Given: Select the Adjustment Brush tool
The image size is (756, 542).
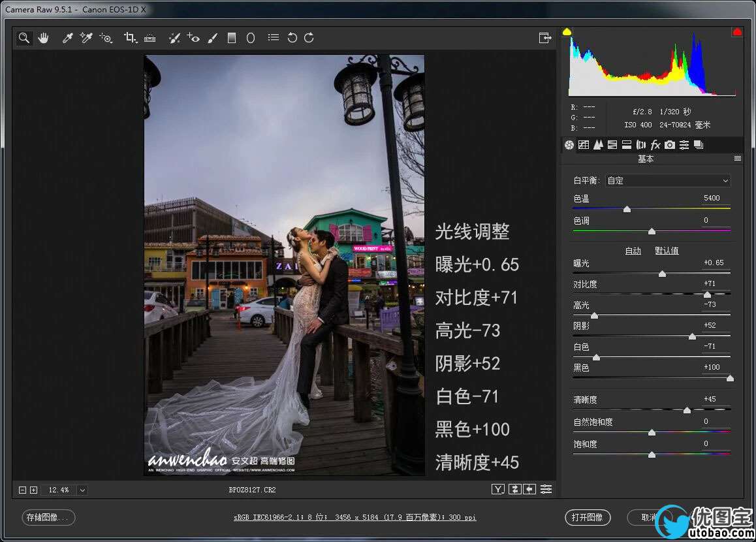Looking at the screenshot, I should click(213, 38).
